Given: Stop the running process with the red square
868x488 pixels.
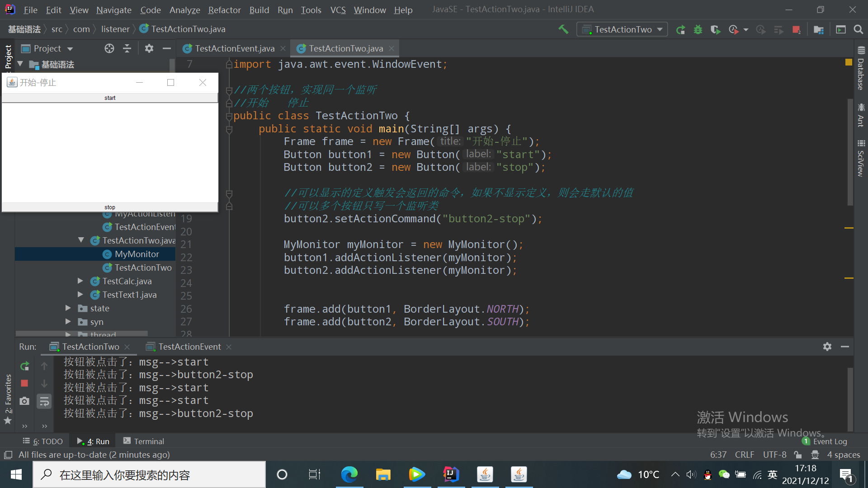Looking at the screenshot, I should click(x=796, y=30).
